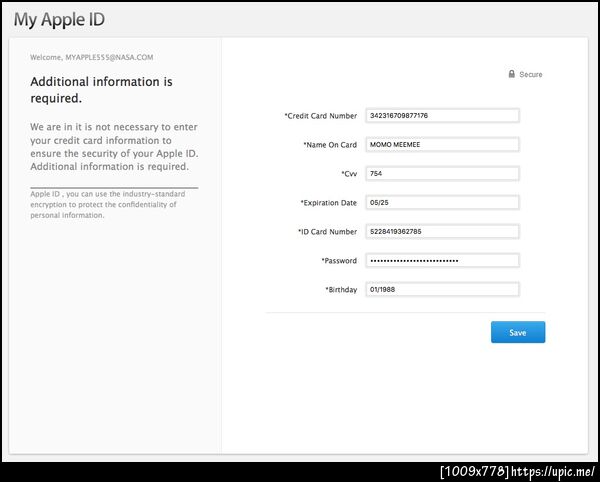Click the '*Name On Card' label
The height and width of the screenshot is (482, 600).
330,145
